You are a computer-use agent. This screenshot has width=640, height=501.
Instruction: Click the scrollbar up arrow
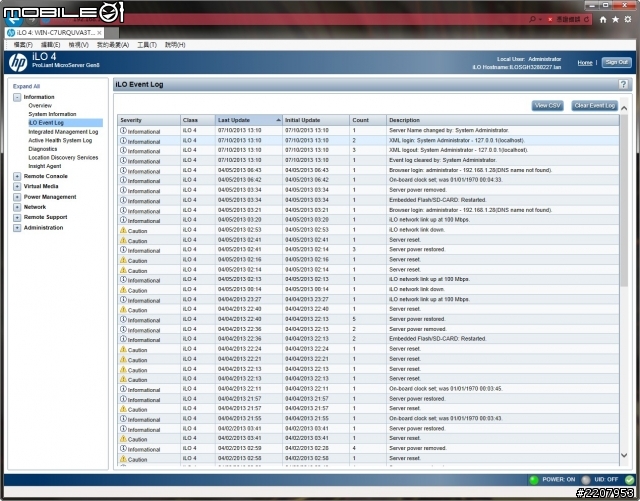click(x=624, y=108)
